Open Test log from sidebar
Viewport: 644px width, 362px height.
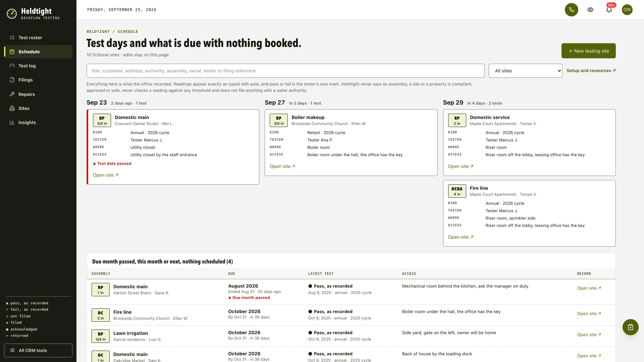pyautogui.click(x=38, y=66)
